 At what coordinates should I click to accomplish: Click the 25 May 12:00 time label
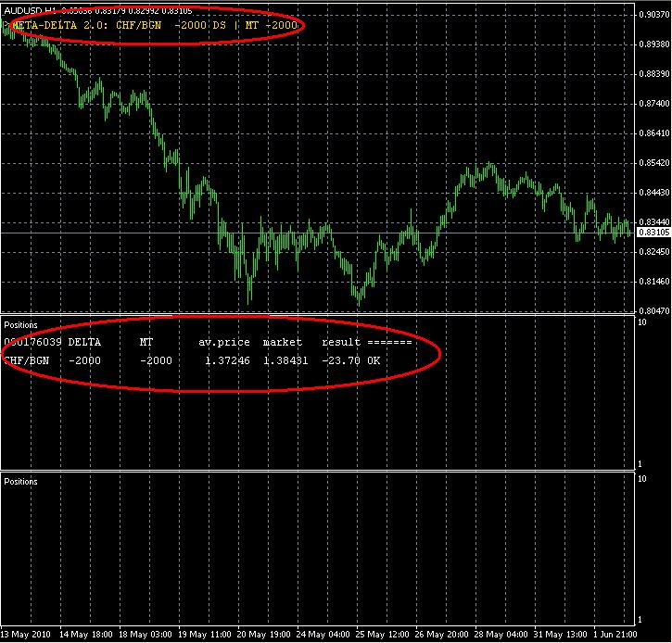(x=382, y=635)
